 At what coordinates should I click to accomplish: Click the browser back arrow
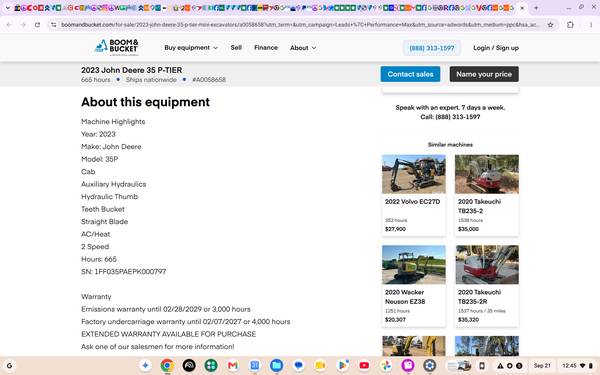(9, 25)
